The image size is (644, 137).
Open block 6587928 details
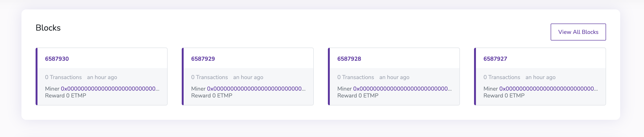click(x=349, y=59)
